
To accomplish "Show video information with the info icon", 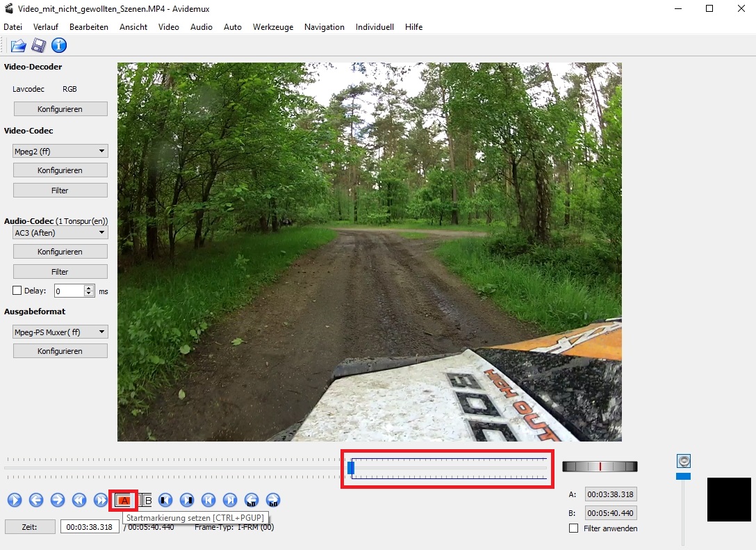I will coord(60,46).
